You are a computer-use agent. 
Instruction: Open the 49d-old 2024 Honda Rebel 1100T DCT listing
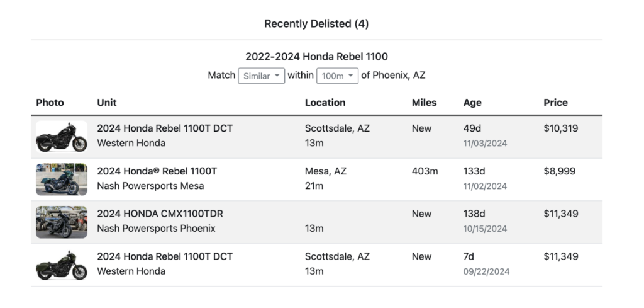(x=165, y=128)
